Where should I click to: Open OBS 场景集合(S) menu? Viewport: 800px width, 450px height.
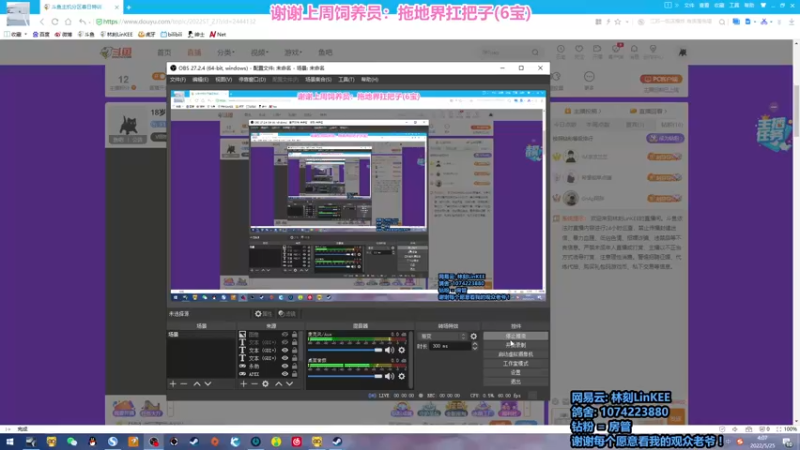(318, 80)
